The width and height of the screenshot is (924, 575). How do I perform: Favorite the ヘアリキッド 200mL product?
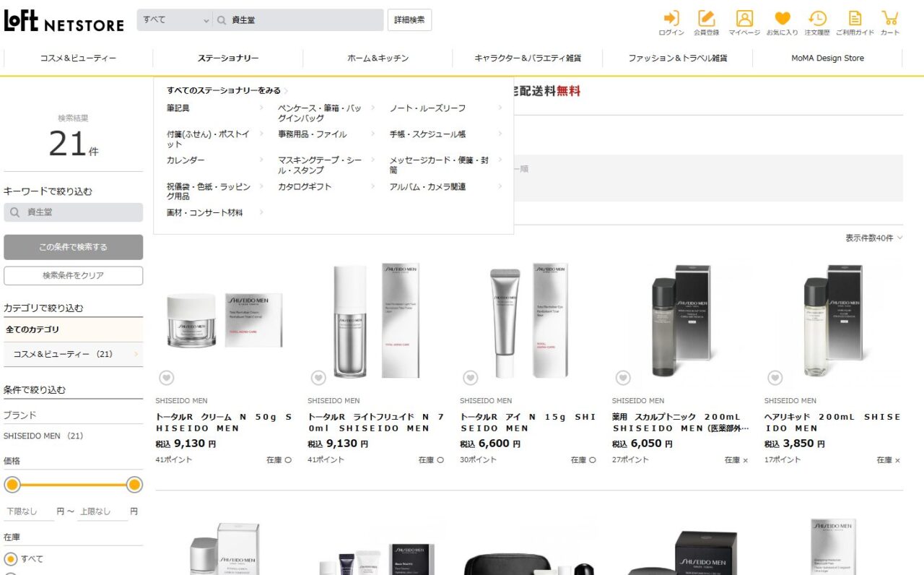click(775, 378)
